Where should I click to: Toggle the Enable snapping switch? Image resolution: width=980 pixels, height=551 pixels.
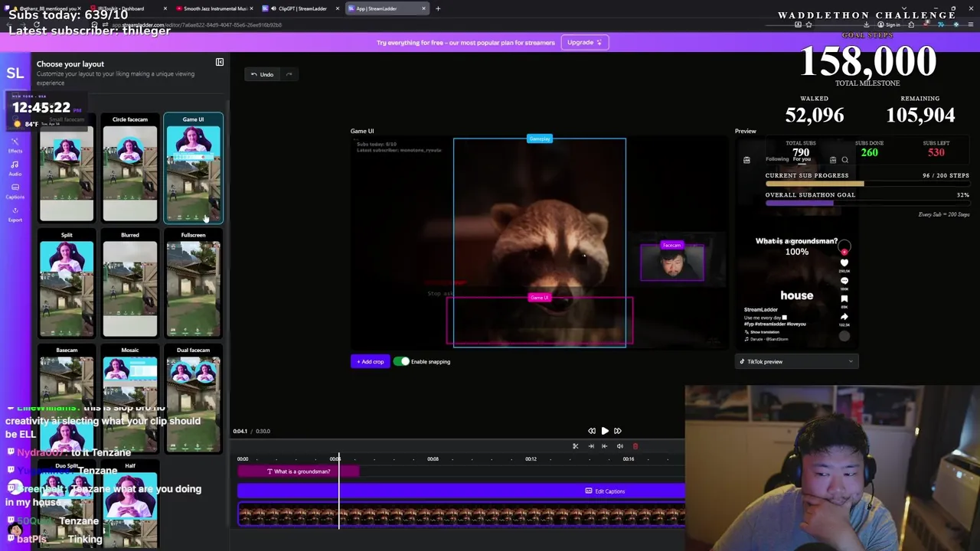tap(401, 361)
